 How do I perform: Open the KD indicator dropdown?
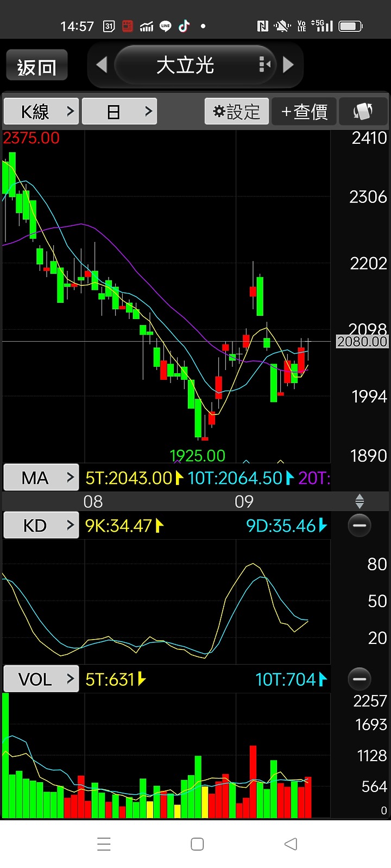[x=42, y=525]
